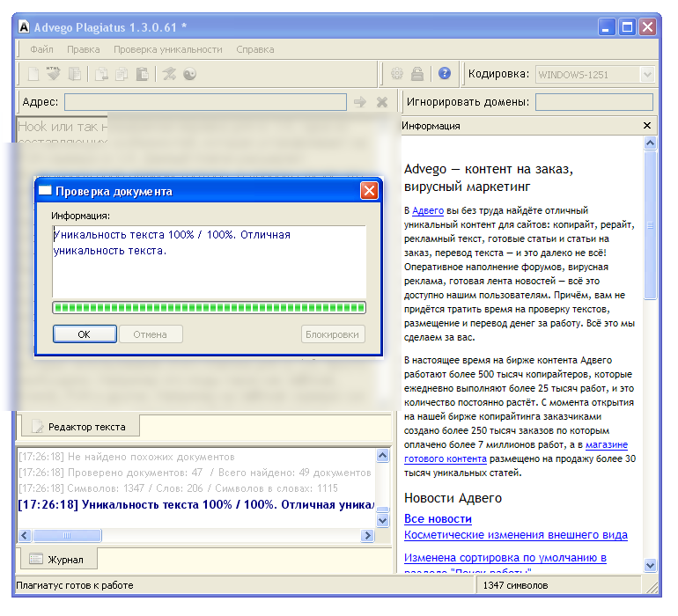The width and height of the screenshot is (678, 616).
Task: Click OK in the check dialog
Action: click(85, 334)
